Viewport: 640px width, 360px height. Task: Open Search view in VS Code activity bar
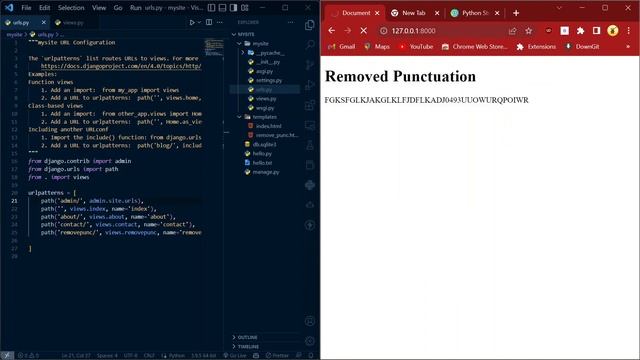coord(310,44)
